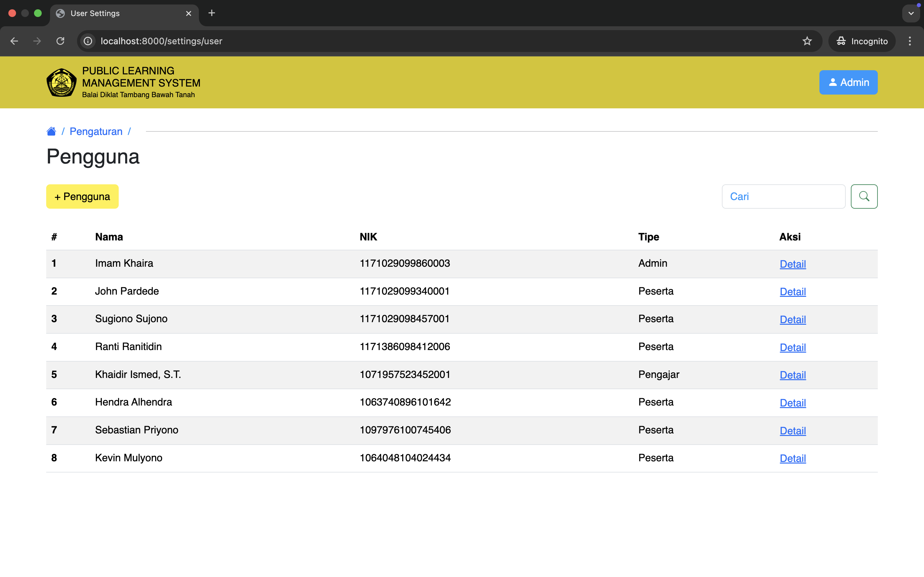Focus the Cari search field
Viewport: 924px width, 577px height.
[x=783, y=197]
